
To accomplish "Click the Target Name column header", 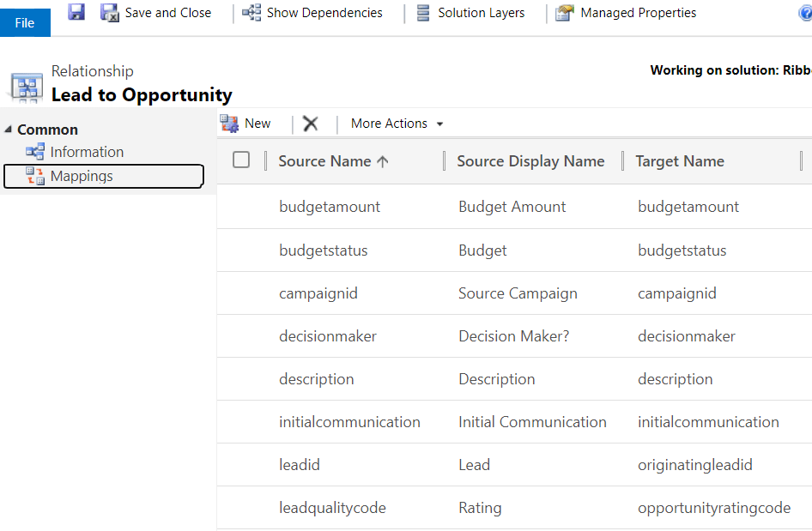I will coord(680,161).
